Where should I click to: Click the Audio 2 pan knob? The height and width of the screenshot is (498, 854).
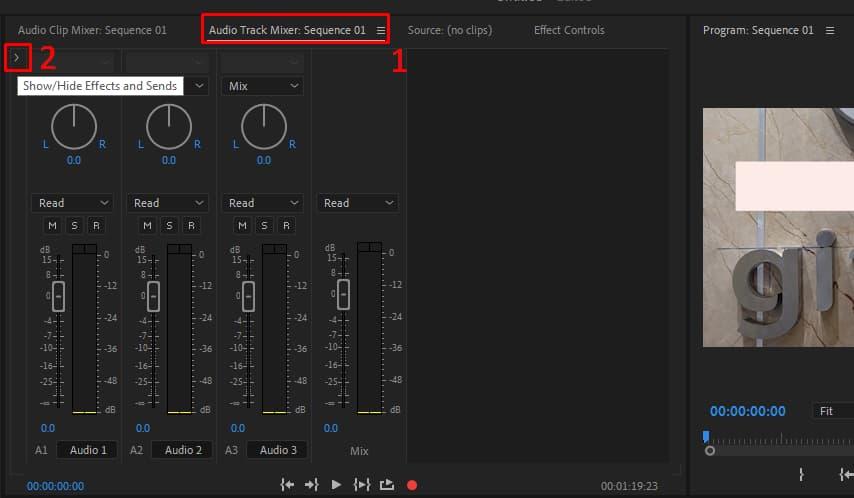click(x=169, y=127)
